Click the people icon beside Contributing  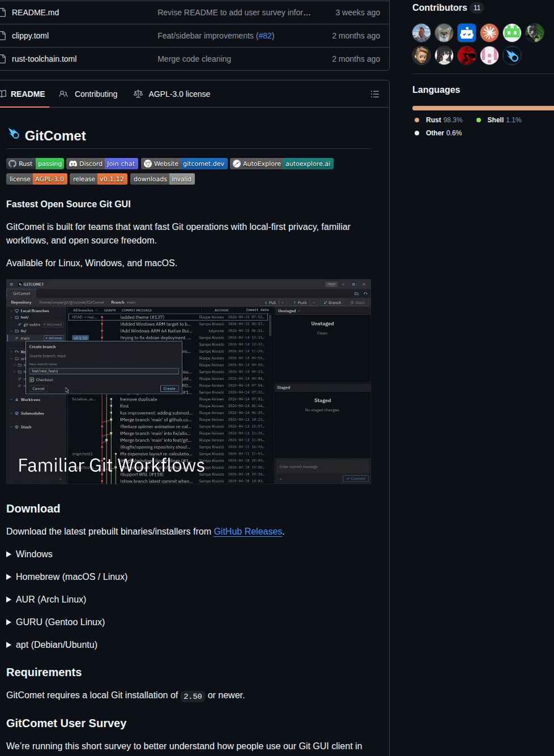tap(63, 94)
